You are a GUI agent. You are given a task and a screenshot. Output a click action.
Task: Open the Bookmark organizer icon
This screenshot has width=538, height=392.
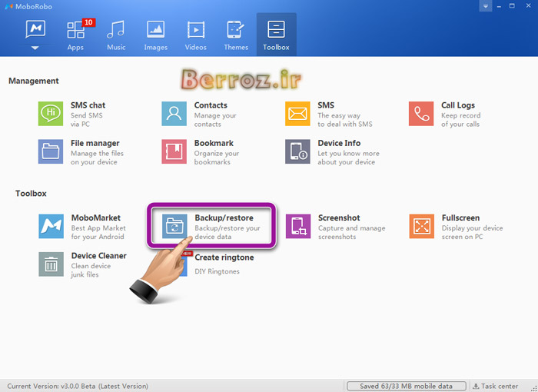[174, 151]
